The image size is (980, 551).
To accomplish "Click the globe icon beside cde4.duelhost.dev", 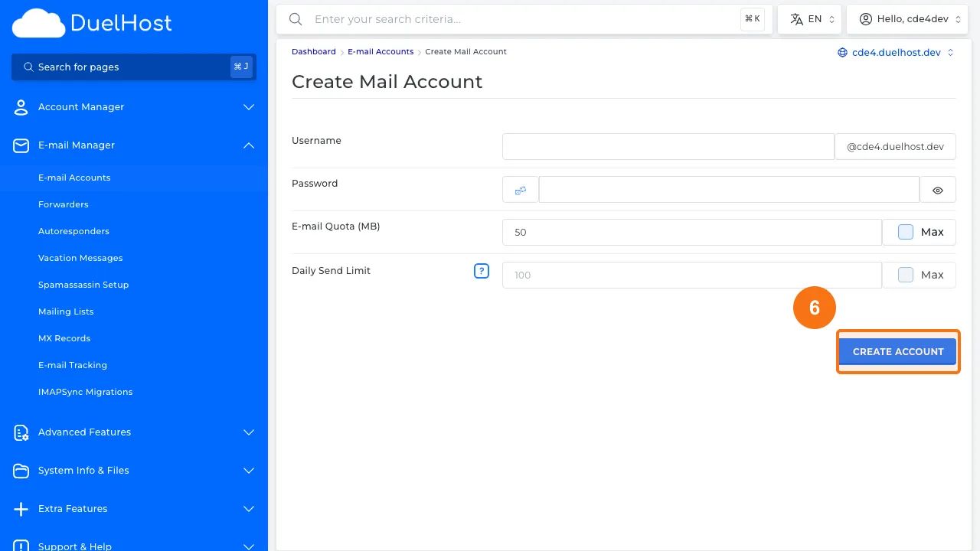I will click(x=843, y=52).
